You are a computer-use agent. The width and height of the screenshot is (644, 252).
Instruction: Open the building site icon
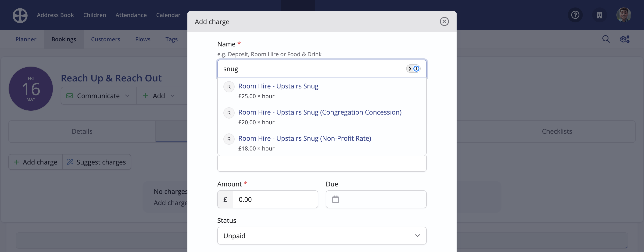tap(599, 15)
